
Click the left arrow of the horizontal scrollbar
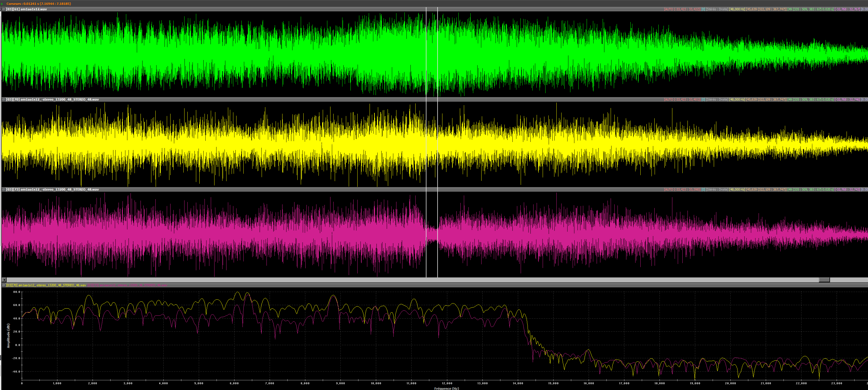[4, 280]
